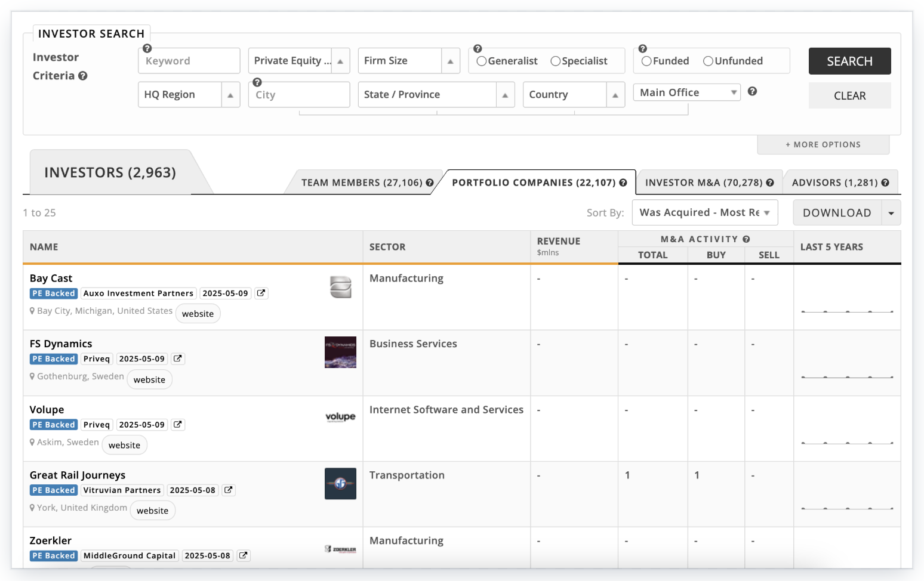
Task: Select the Generalist radio button
Action: (x=481, y=61)
